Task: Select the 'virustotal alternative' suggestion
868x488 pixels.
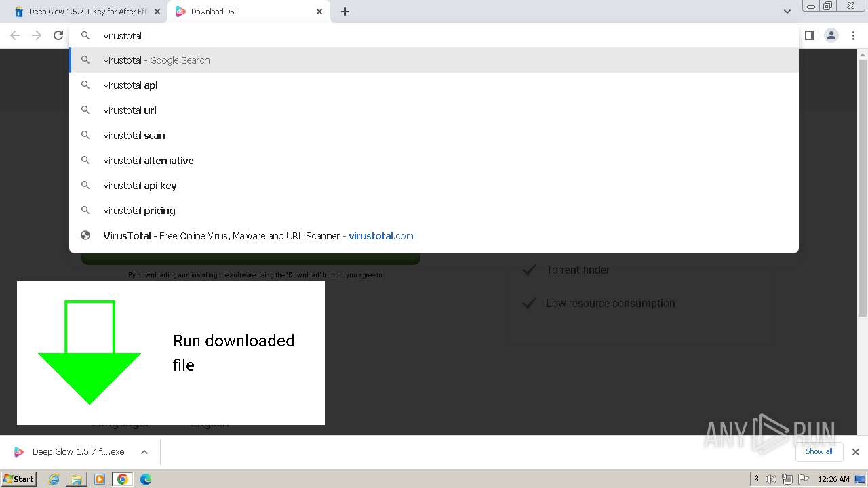Action: pyautogui.click(x=434, y=161)
